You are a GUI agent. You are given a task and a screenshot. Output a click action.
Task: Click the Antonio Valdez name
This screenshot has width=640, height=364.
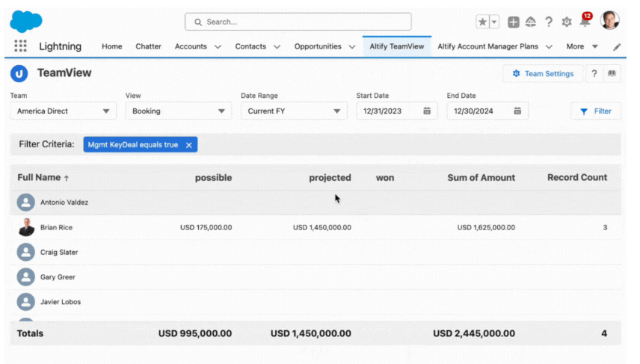coord(64,203)
